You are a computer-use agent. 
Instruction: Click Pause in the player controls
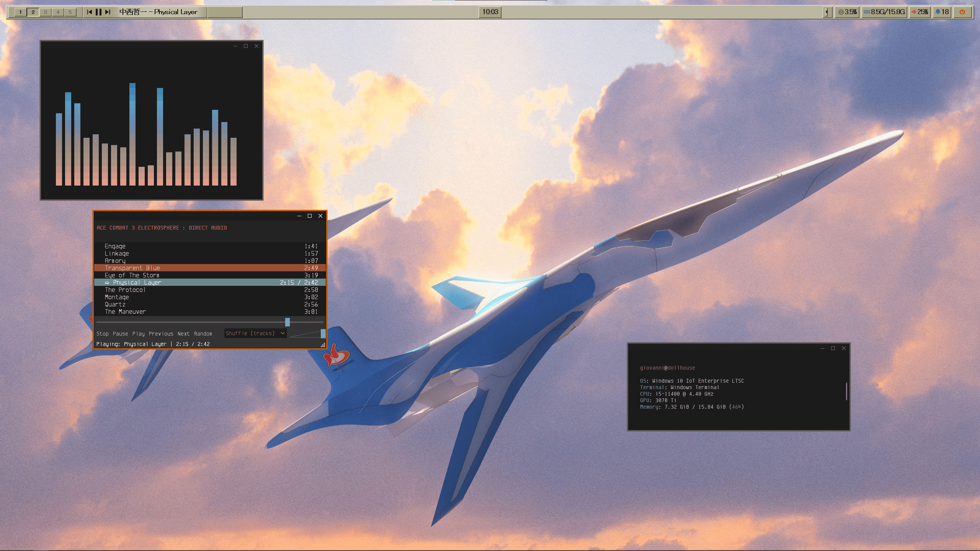pyautogui.click(x=120, y=334)
